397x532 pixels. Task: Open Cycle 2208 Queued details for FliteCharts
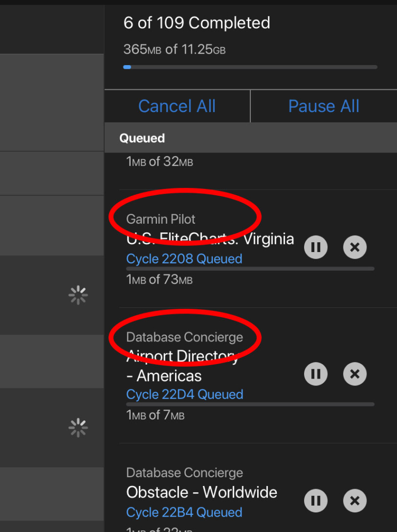click(x=184, y=258)
